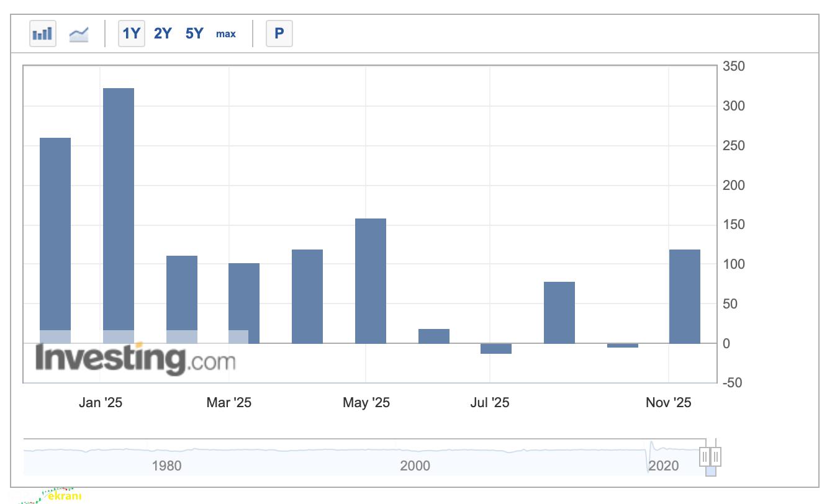Switch to line chart view icon
Screen dimensions: 827x504
[x=79, y=34]
